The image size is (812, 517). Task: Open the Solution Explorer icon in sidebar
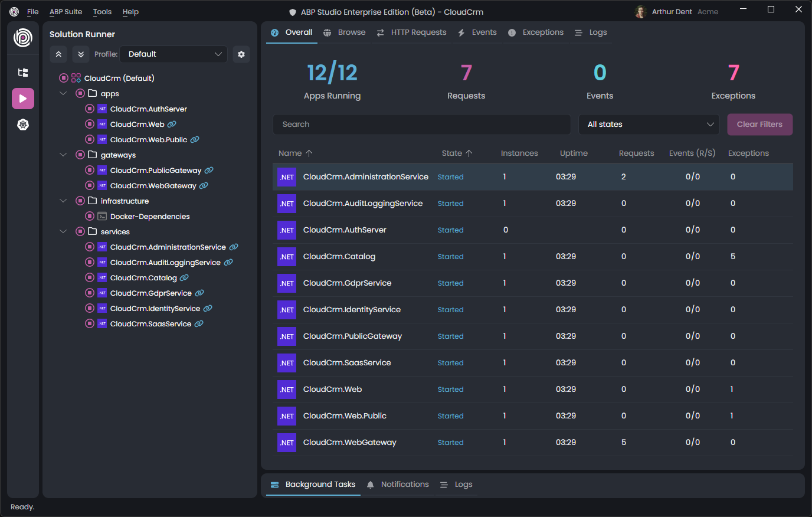23,73
